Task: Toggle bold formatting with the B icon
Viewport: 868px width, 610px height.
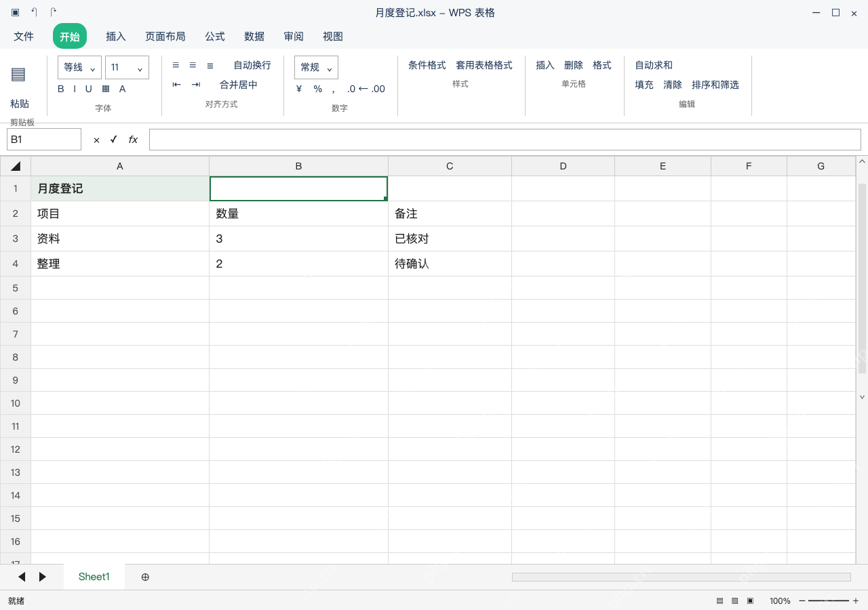Action: [x=61, y=89]
